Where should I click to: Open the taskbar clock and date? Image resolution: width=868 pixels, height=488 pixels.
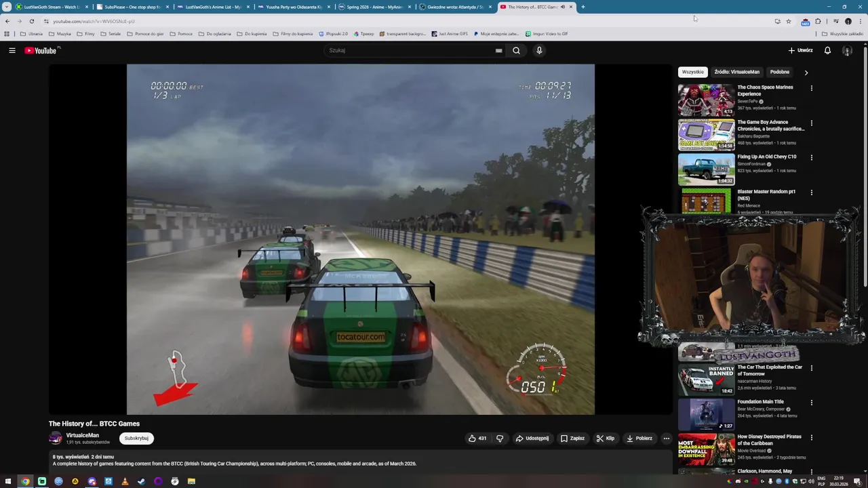pos(838,481)
